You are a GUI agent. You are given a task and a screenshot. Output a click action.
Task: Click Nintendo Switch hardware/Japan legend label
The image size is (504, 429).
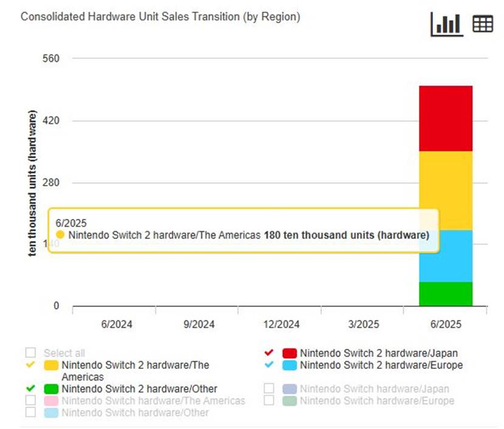(x=375, y=389)
